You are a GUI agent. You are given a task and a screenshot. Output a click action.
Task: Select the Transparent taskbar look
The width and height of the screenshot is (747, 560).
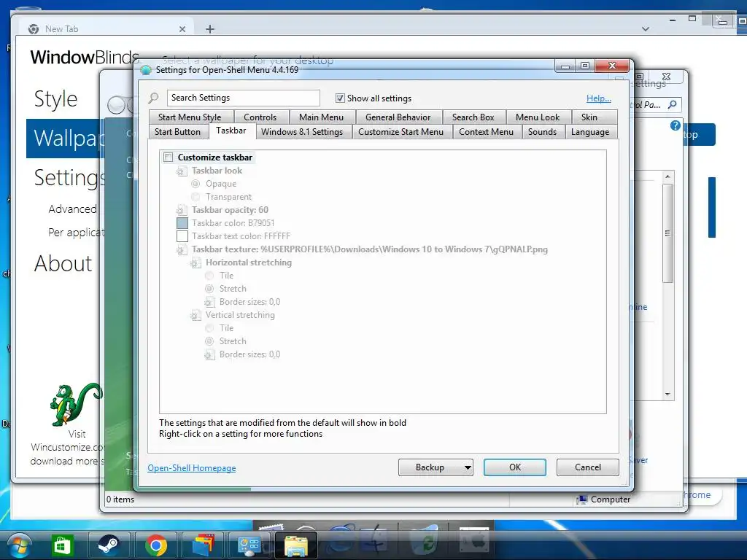[196, 197]
